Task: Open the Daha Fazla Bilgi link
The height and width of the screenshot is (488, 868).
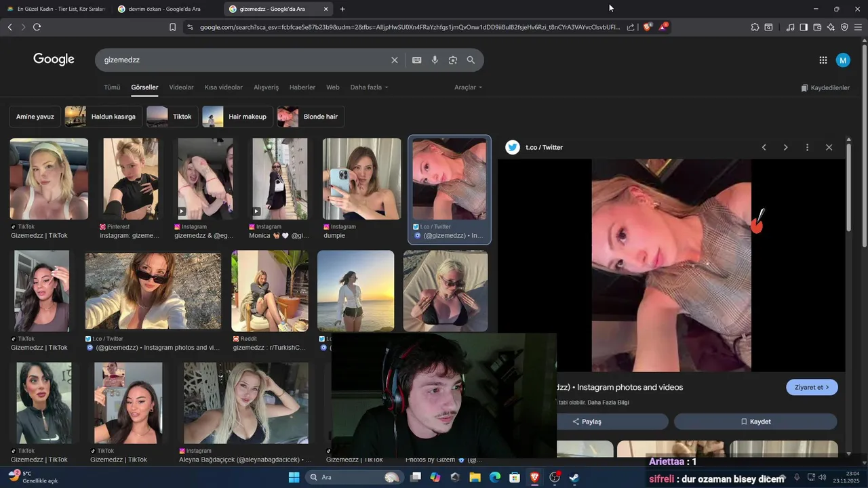Action: [608, 403]
